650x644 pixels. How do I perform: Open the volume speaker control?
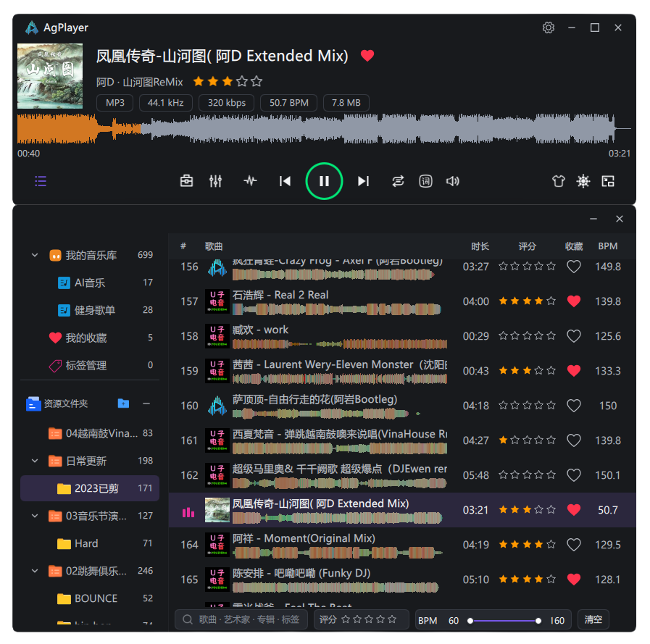coord(452,181)
